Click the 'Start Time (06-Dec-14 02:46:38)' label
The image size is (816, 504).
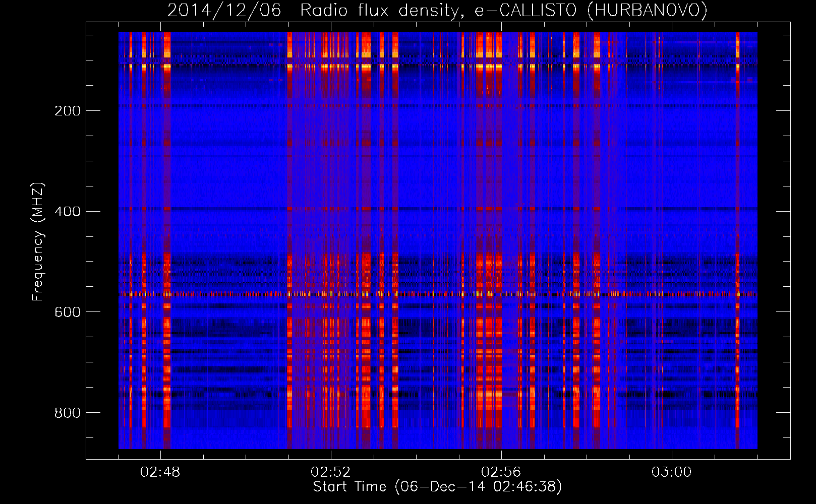click(437, 487)
